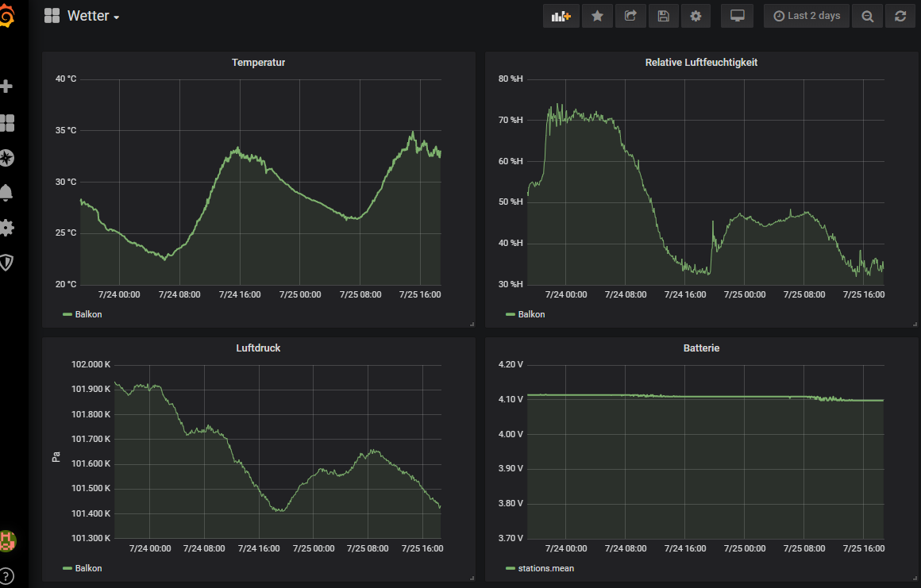Click the Share dashboard icon
This screenshot has height=588, width=921.
click(x=630, y=17)
